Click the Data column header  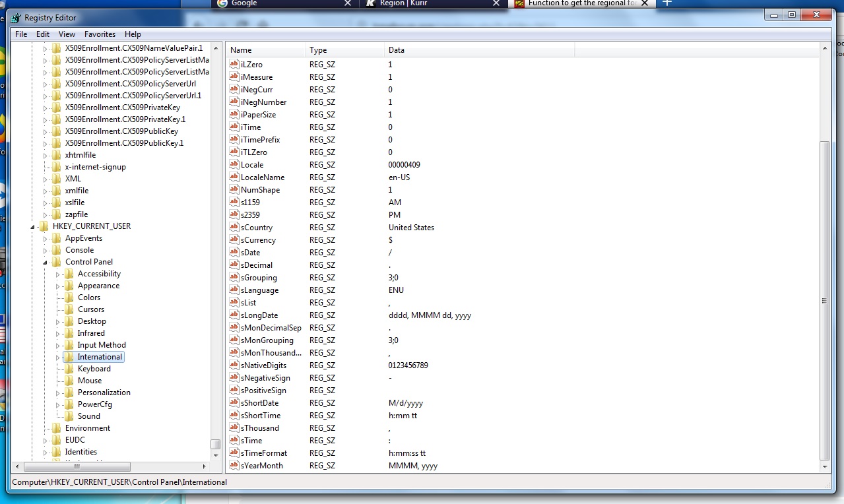(478, 50)
